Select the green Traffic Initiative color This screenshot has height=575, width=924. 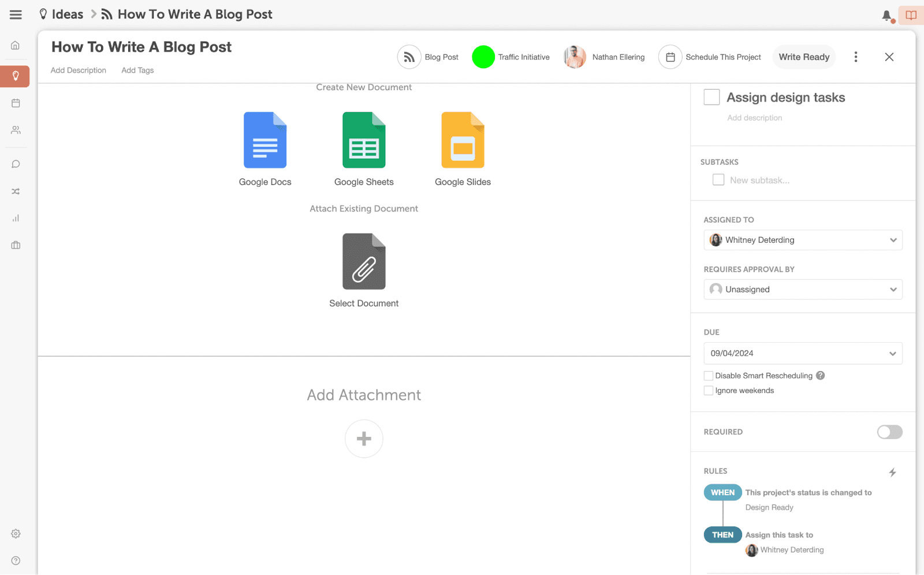click(483, 57)
